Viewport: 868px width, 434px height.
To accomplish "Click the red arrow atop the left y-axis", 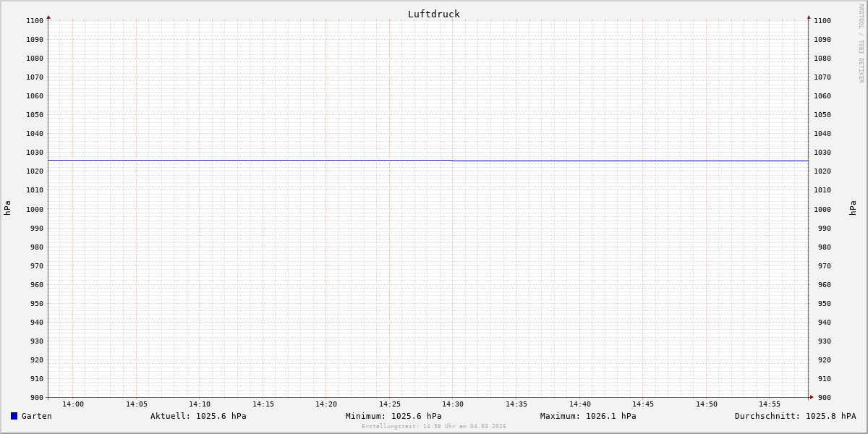I will [x=48, y=17].
